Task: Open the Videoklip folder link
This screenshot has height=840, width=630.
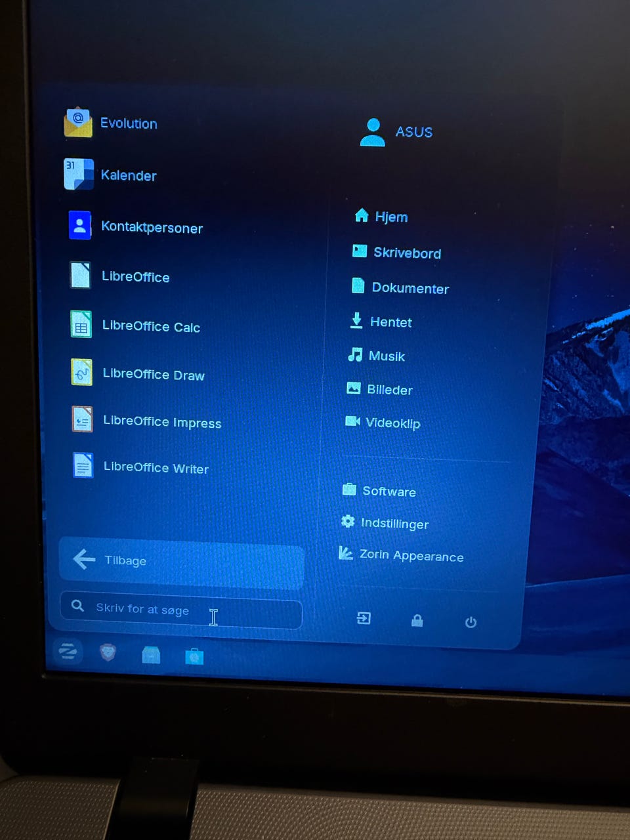Action: pyautogui.click(x=392, y=423)
